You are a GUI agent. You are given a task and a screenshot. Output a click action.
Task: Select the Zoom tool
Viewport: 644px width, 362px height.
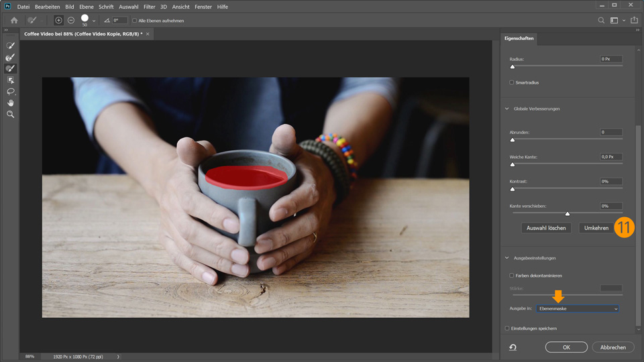pos(10,115)
